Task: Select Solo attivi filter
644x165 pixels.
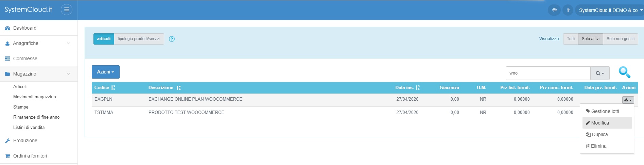Action: pyautogui.click(x=591, y=39)
